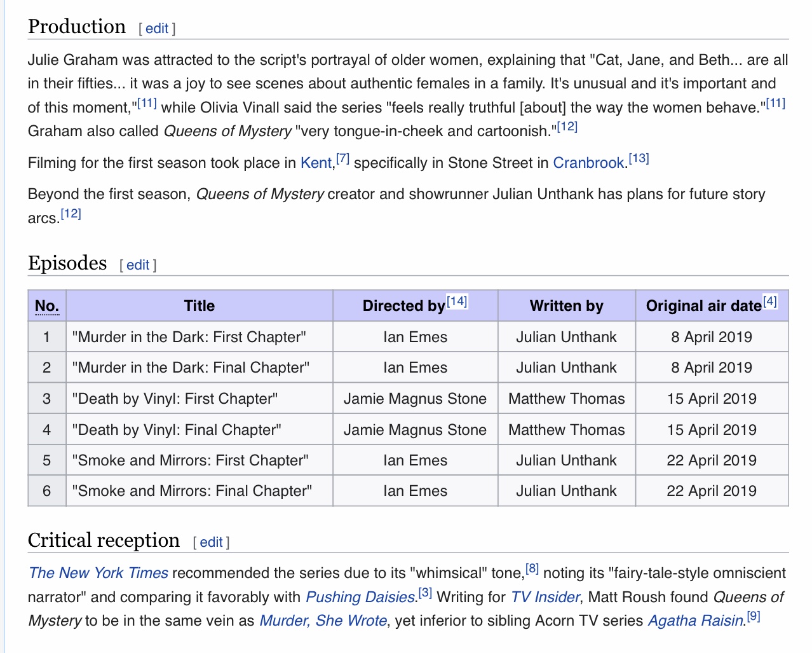Click Matthew Thomas in episode 4 row

tap(567, 430)
